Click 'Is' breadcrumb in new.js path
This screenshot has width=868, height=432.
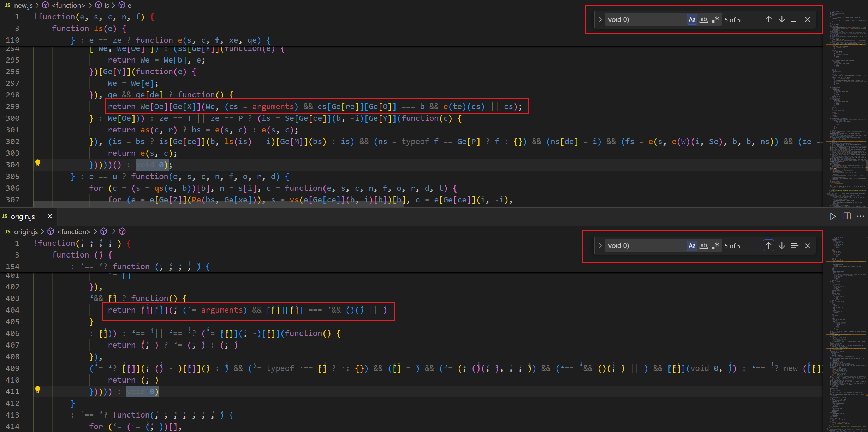click(x=106, y=5)
